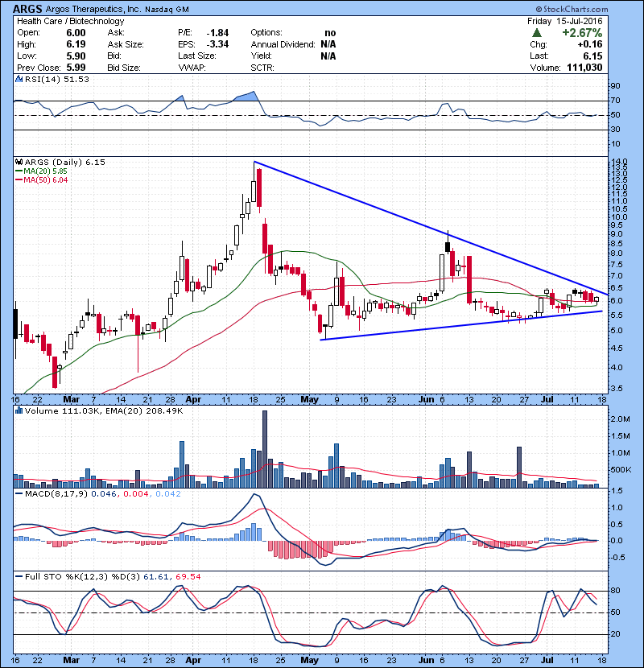644x668 pixels.
Task: Click the Ask Size label
Action: click(x=126, y=44)
